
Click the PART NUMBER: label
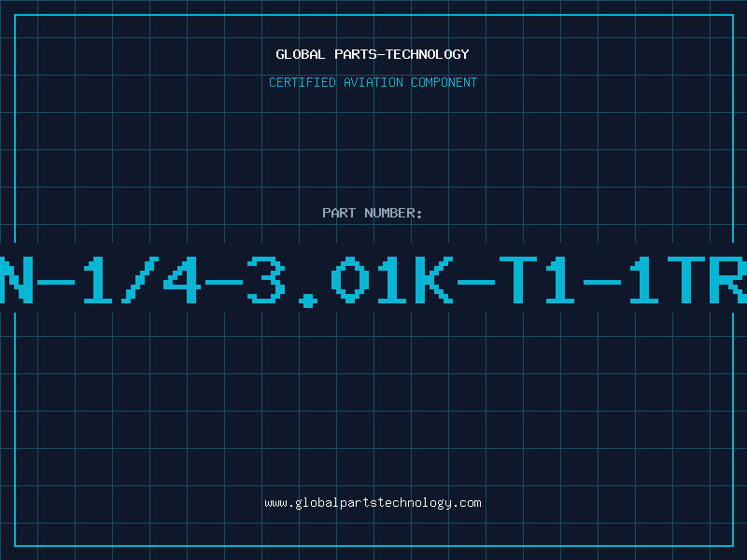click(373, 213)
